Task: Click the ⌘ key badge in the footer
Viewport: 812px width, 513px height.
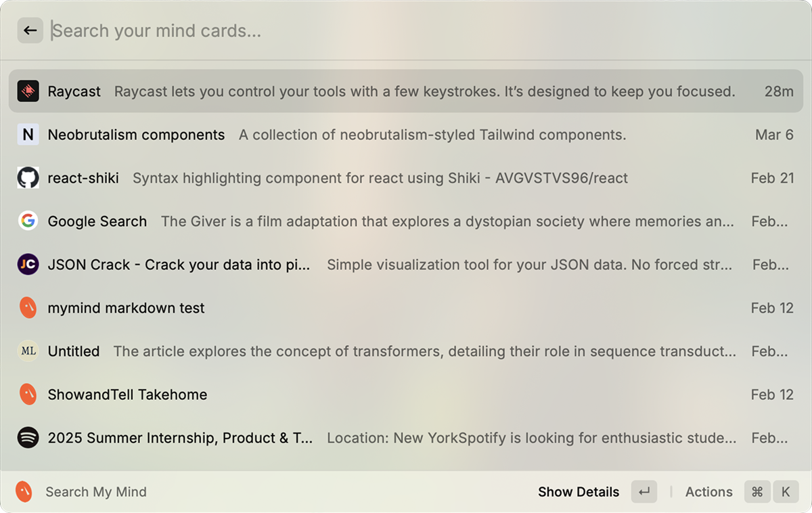Action: tap(757, 492)
